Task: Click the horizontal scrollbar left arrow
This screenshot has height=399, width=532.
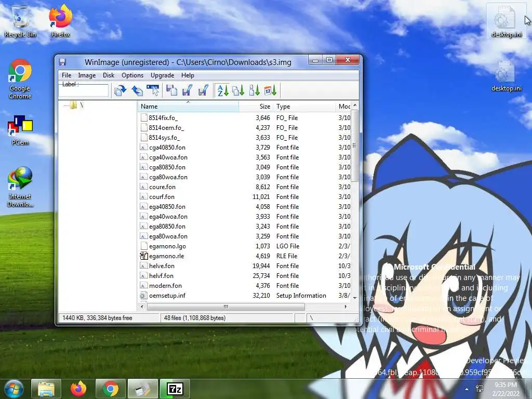Action: coord(142,307)
